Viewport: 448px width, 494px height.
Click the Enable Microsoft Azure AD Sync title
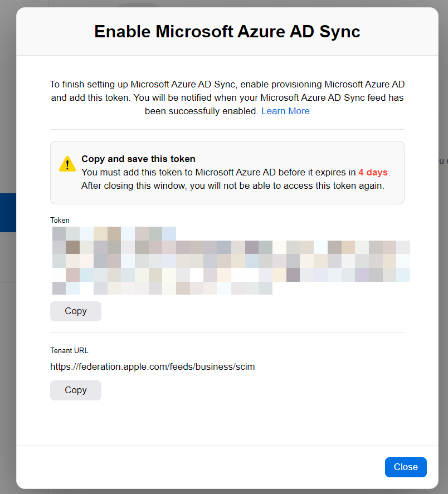coord(227,32)
